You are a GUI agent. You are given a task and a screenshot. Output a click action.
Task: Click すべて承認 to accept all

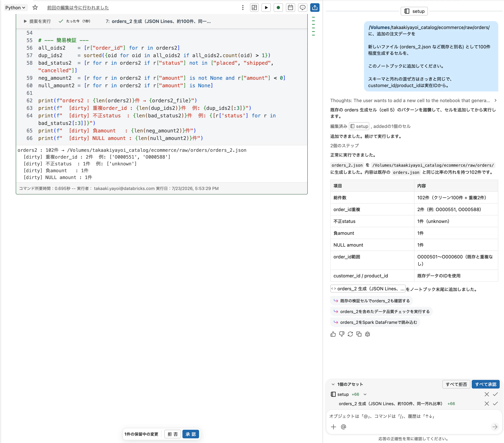pyautogui.click(x=486, y=384)
